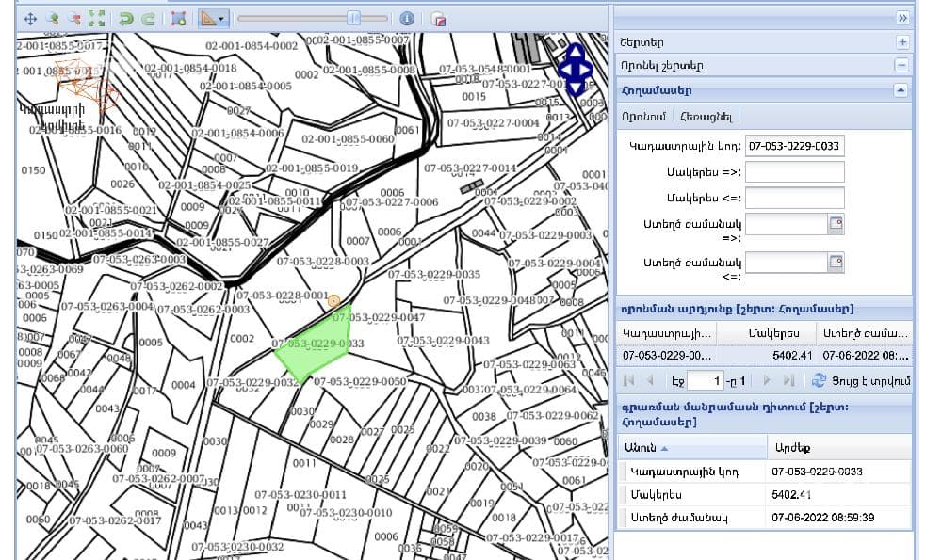Focus the Ստեղծ ժամանակ => date field
Image resolution: width=942 pixels, height=560 pixels.
tap(787, 224)
